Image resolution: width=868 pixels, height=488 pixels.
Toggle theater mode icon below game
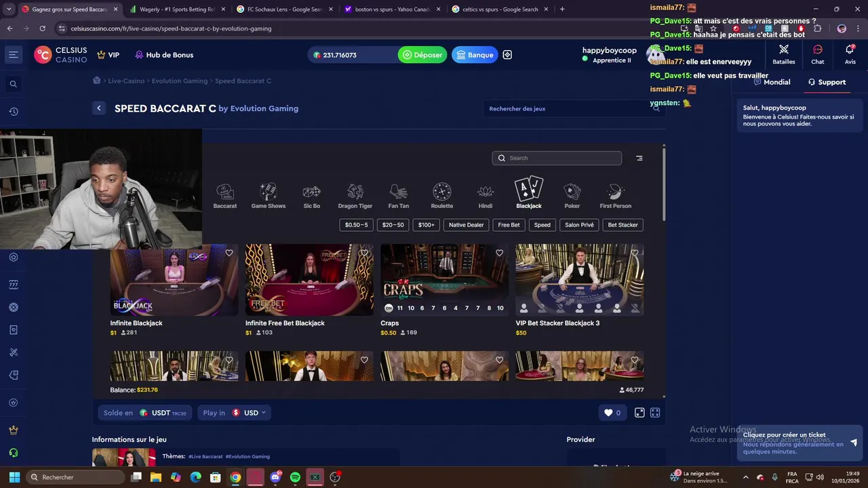point(639,413)
